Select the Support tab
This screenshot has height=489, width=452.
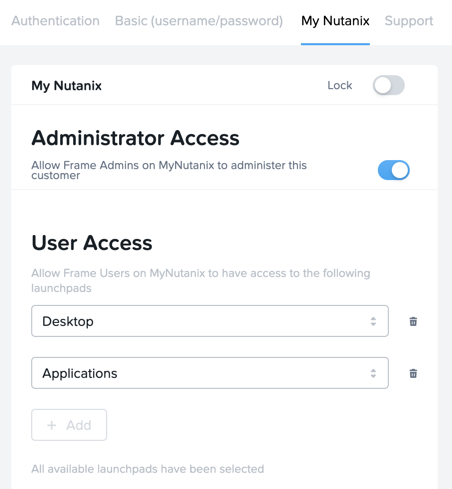tap(409, 21)
